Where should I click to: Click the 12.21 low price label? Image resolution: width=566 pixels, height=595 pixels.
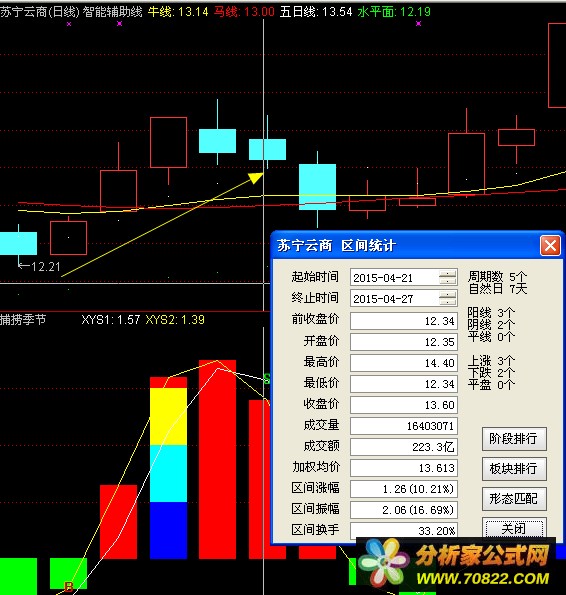click(x=46, y=267)
